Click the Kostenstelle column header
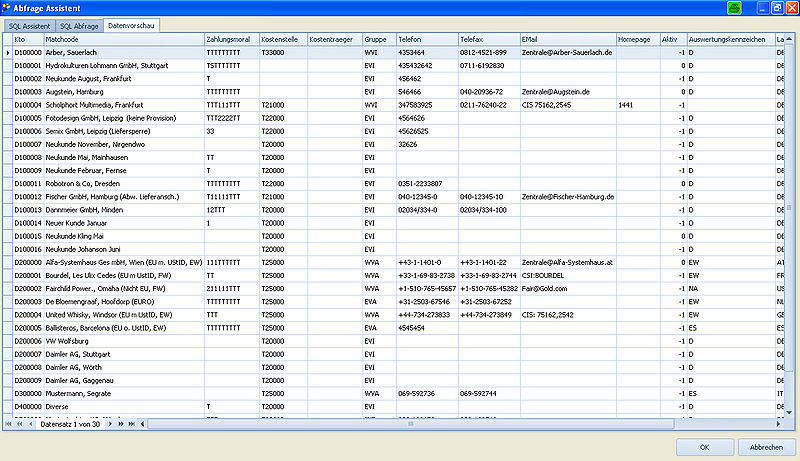The height and width of the screenshot is (461, 800). pos(283,39)
